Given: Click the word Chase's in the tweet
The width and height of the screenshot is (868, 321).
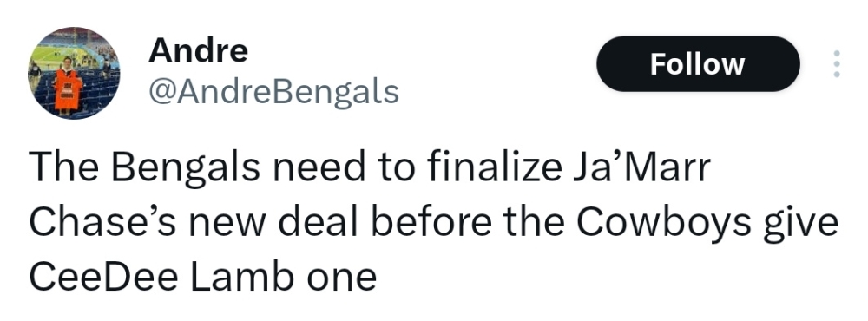Looking at the screenshot, I should click(x=102, y=221).
